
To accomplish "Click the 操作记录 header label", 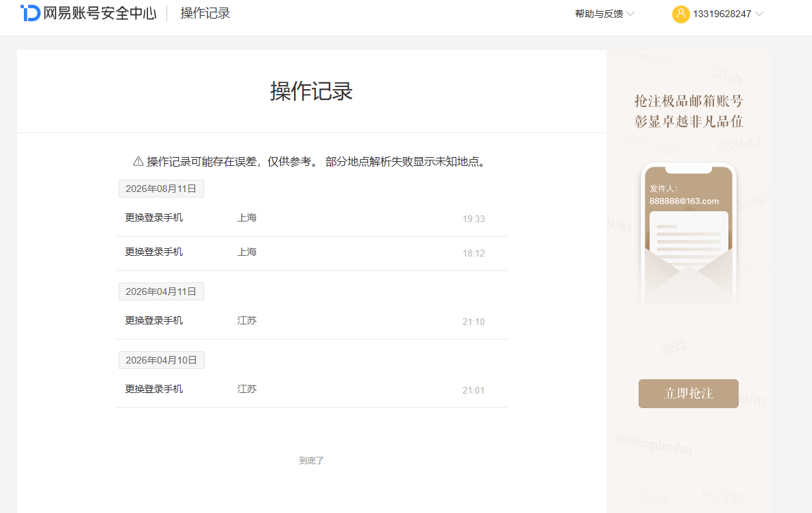I will tap(205, 13).
